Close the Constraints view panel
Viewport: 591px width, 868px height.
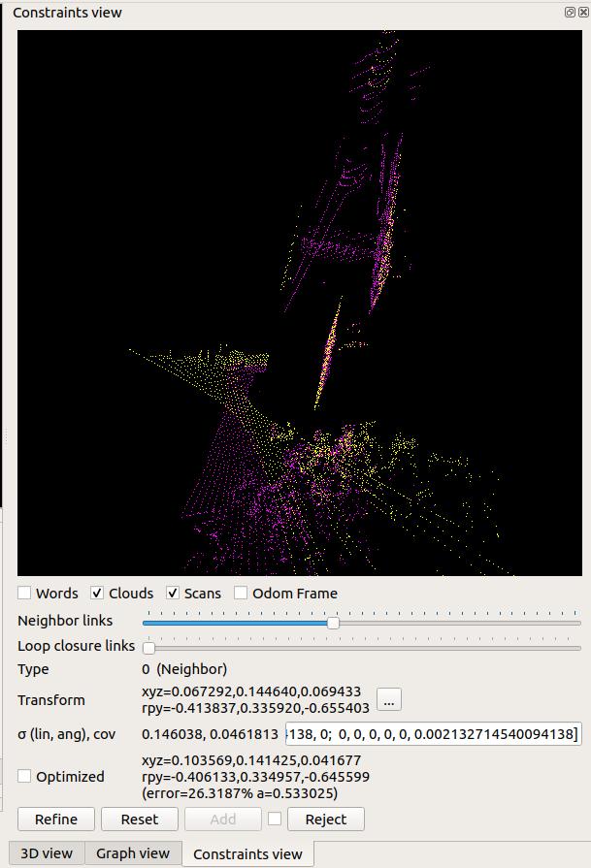coord(582,13)
